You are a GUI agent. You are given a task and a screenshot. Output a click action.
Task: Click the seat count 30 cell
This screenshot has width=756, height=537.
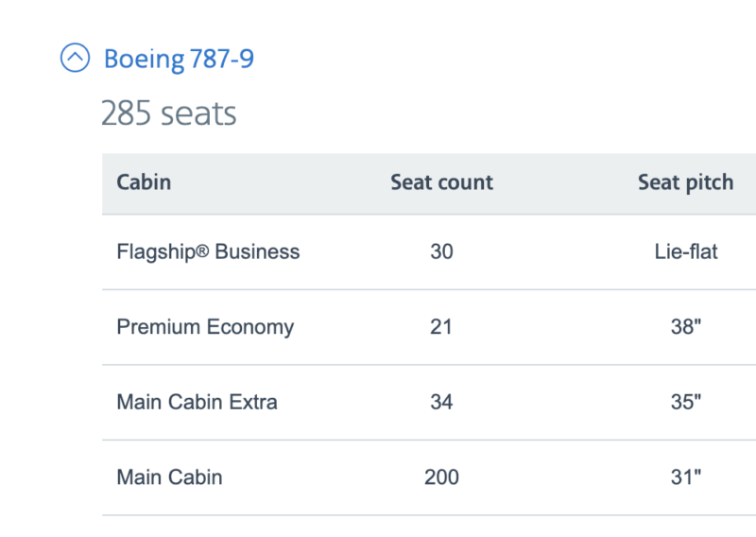click(441, 251)
